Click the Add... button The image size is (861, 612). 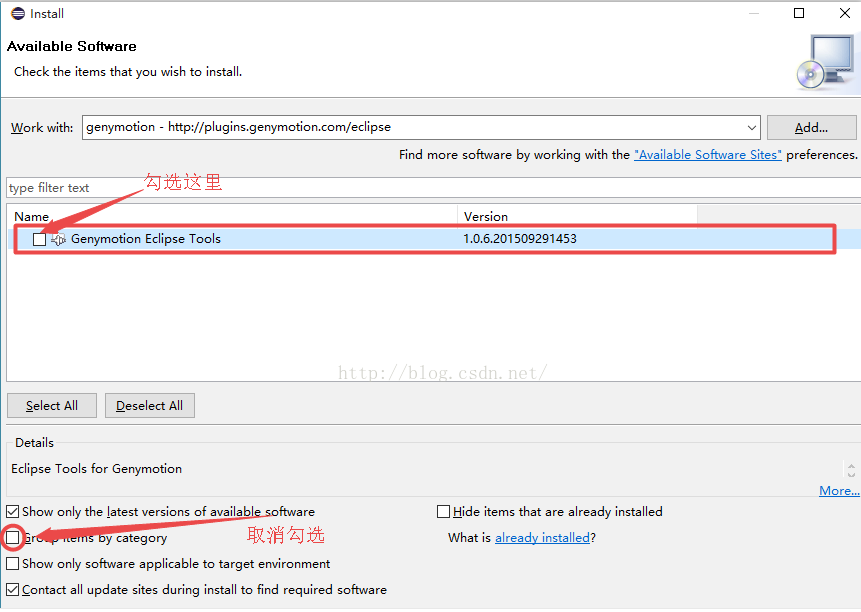(811, 128)
